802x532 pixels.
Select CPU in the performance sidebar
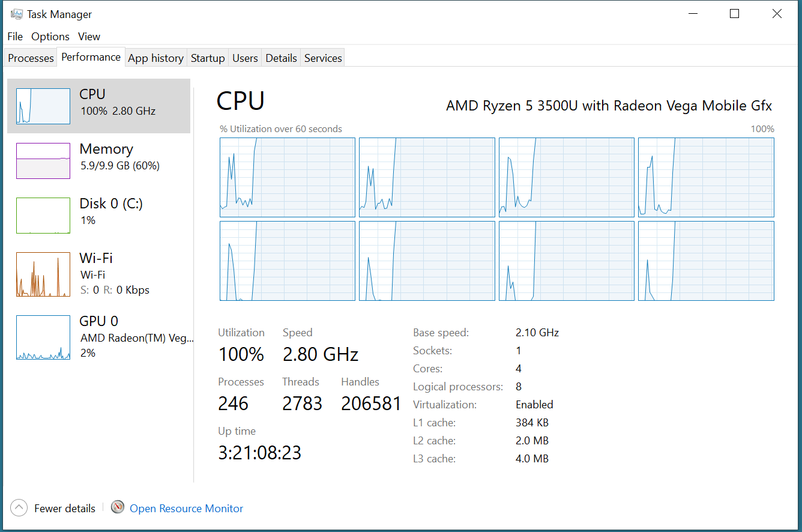point(98,106)
